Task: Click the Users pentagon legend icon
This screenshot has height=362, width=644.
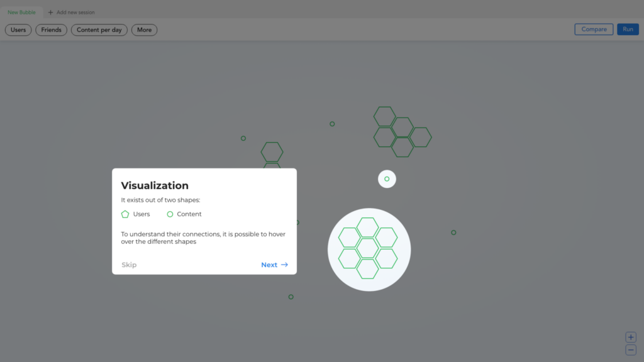Action: tap(125, 214)
